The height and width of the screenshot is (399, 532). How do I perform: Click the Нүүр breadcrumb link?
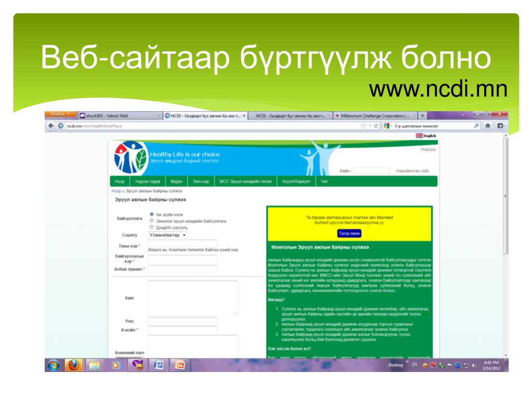[116, 191]
